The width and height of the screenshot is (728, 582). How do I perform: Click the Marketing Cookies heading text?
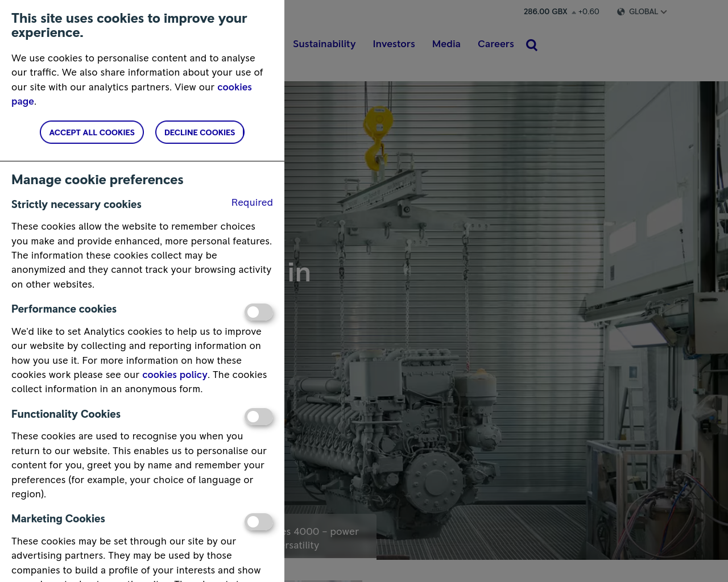(x=58, y=518)
